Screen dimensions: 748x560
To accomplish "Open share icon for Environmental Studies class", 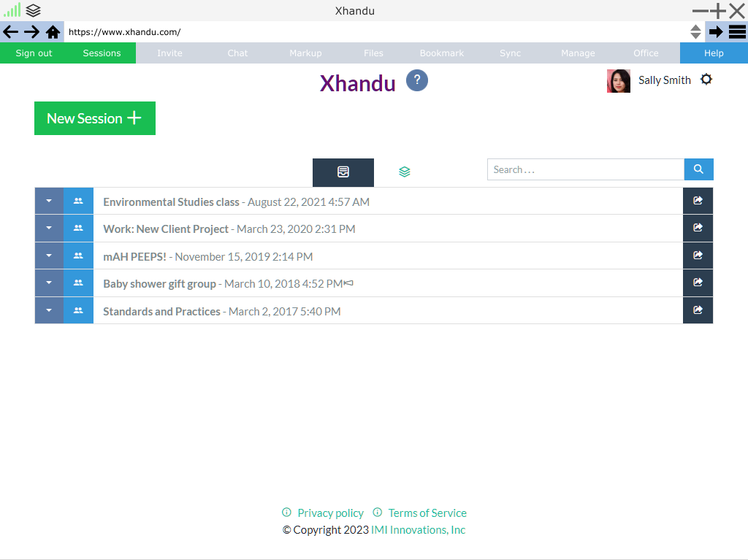I will (698, 201).
